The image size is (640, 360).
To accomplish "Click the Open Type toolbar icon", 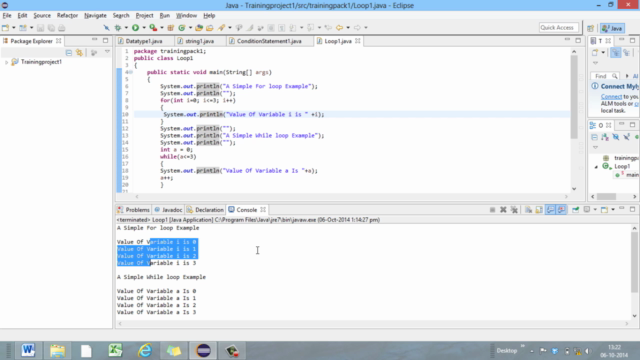I will pos(199,28).
